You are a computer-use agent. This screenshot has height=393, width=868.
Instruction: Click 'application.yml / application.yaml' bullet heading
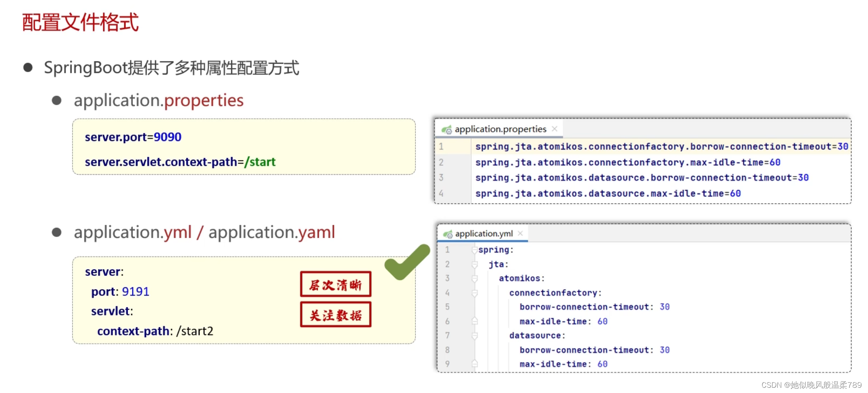[204, 233]
